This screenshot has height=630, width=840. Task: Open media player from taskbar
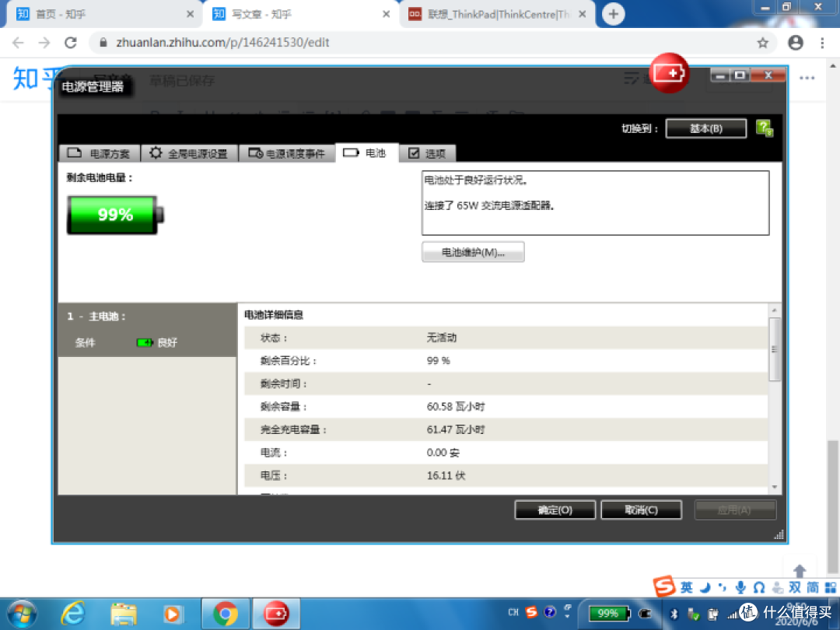point(173,614)
